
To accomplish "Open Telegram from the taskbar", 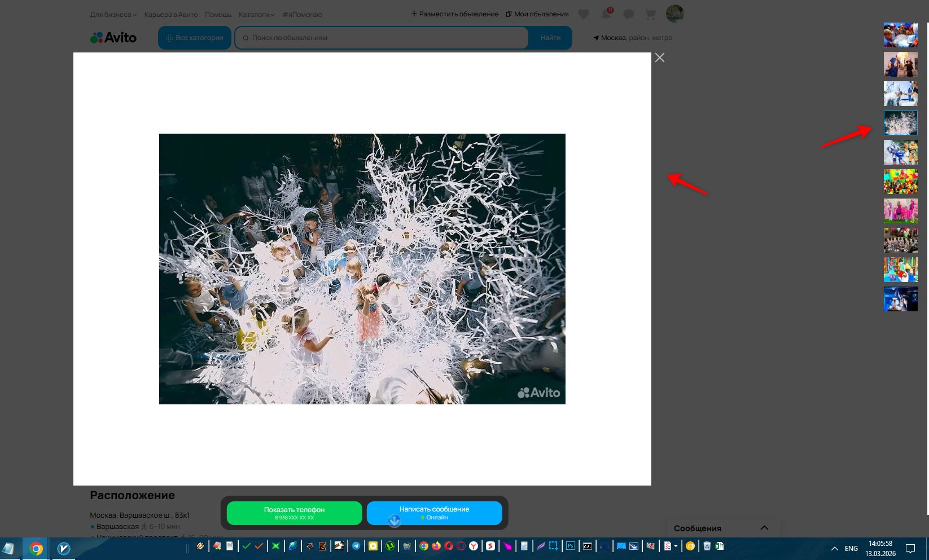I will click(356, 546).
